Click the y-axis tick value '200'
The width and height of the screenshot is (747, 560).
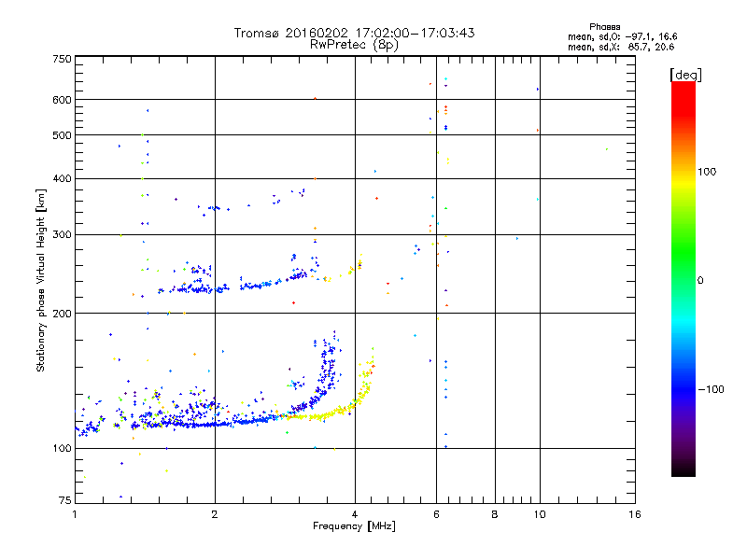(63, 314)
